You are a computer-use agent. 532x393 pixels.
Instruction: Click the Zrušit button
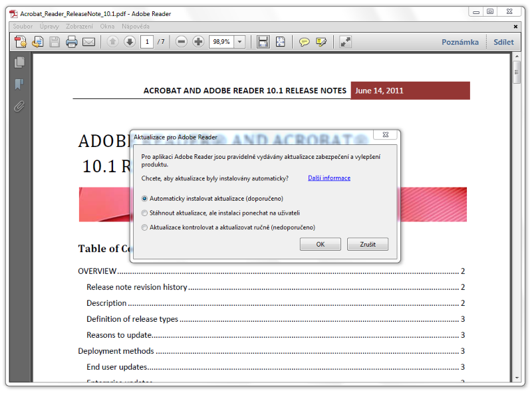coord(368,244)
